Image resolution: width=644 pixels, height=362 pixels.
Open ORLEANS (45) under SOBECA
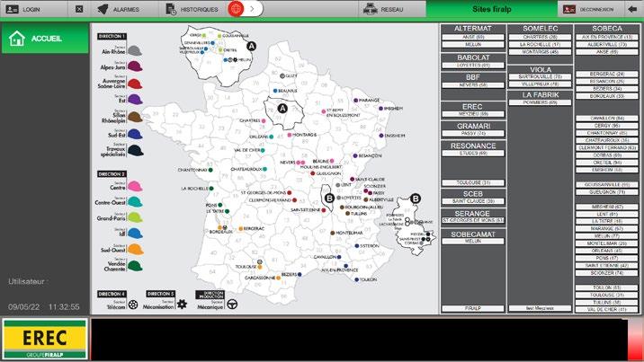[606, 251]
